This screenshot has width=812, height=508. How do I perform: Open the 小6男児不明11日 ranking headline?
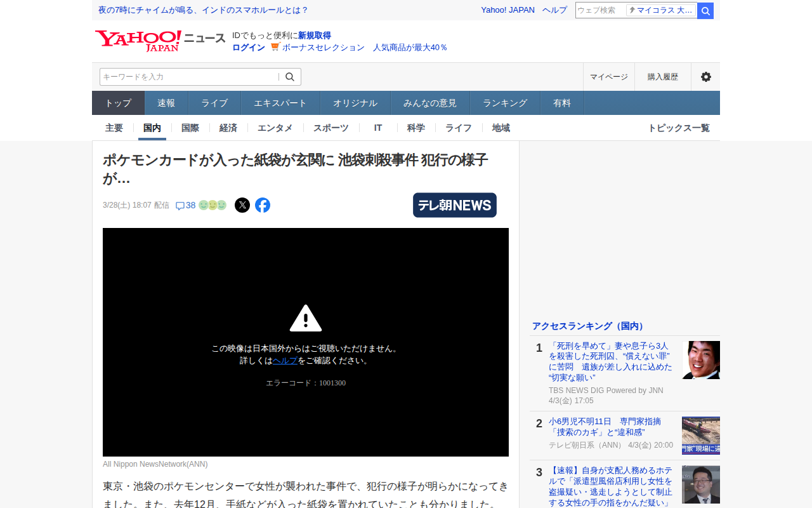point(605,427)
